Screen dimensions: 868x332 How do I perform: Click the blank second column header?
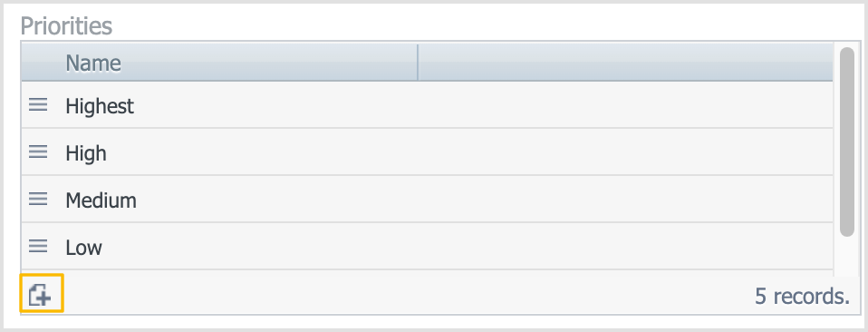pos(625,63)
